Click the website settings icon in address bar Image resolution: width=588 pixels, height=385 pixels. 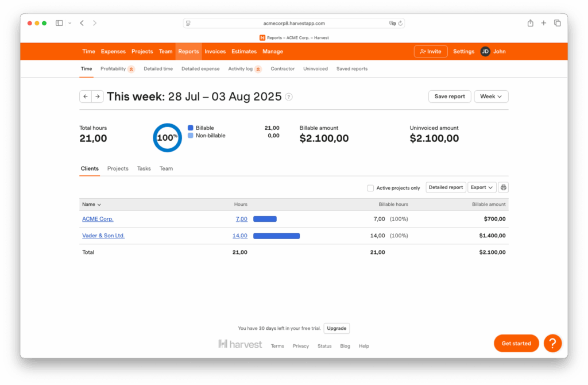(x=188, y=23)
